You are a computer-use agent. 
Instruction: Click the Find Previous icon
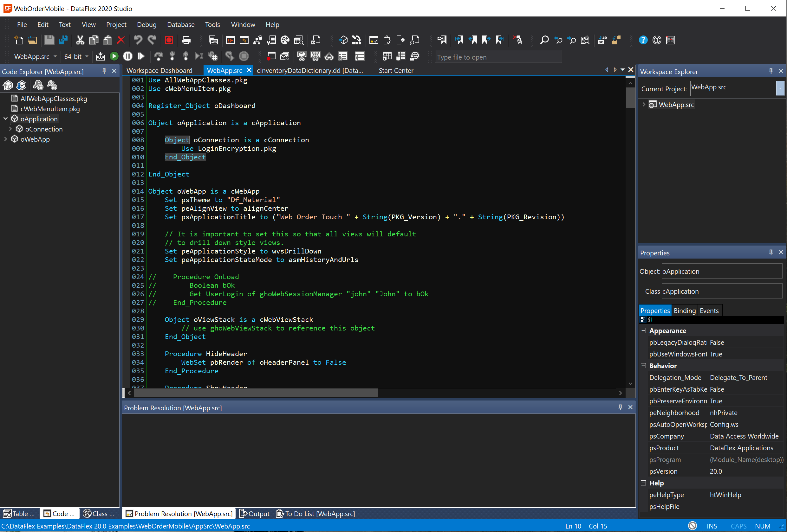pos(558,40)
